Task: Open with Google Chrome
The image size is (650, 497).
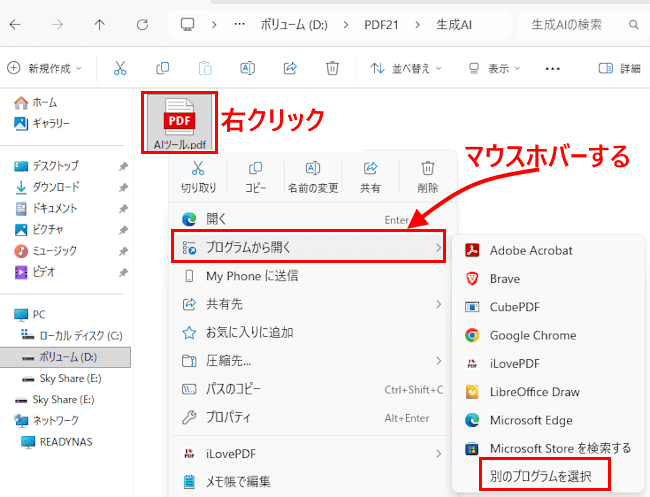Action: pyautogui.click(x=550, y=335)
